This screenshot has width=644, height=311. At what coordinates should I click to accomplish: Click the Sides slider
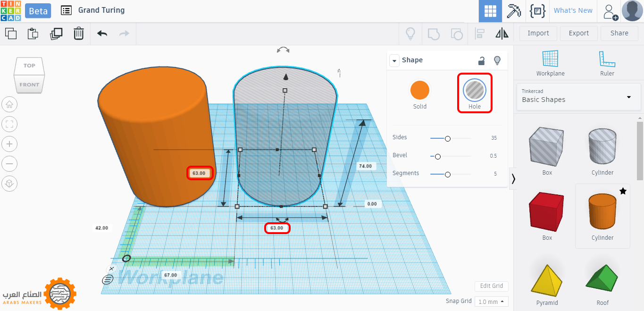coord(450,138)
